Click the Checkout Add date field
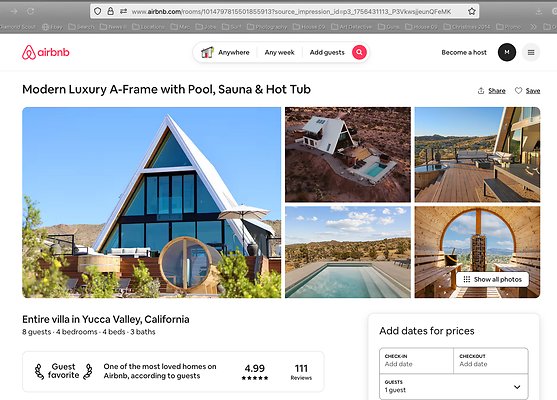557x400 pixels. click(x=491, y=361)
